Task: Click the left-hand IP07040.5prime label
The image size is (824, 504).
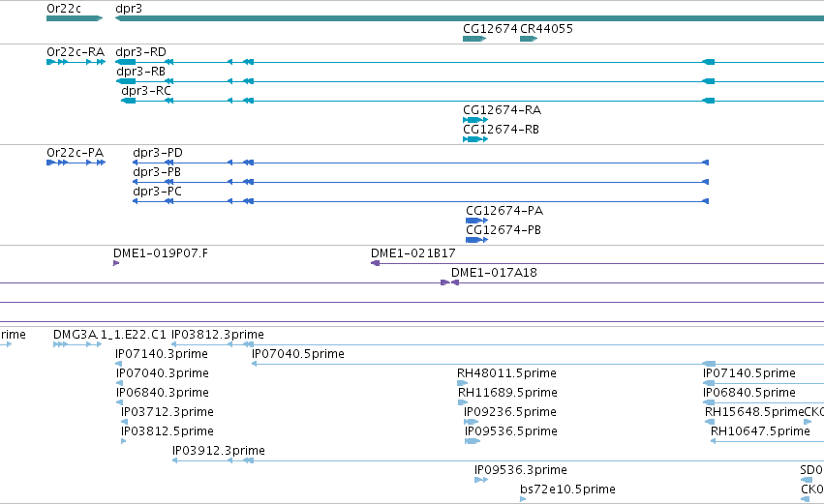Action: coord(298,354)
